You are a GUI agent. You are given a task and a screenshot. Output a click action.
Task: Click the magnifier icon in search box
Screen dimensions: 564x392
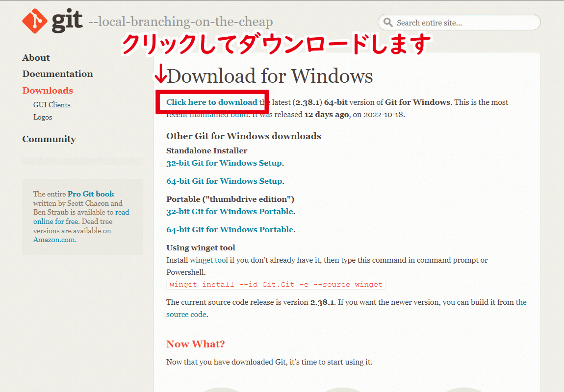(388, 23)
